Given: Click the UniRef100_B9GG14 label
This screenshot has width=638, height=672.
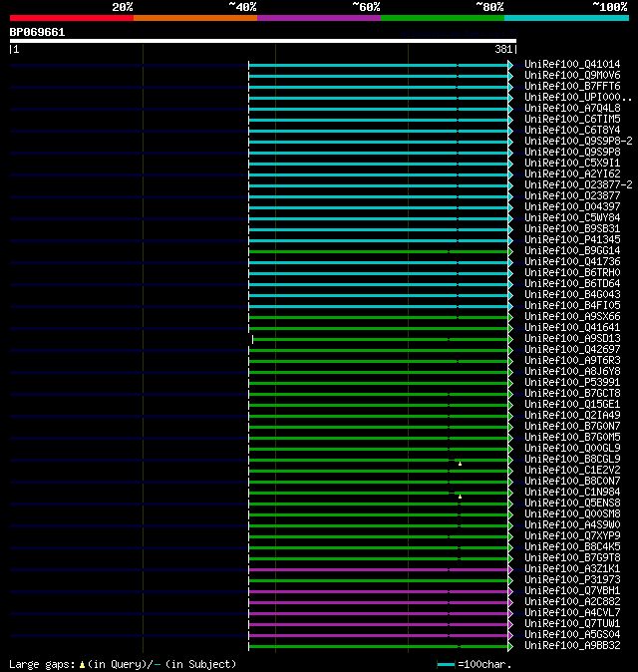Looking at the screenshot, I should coord(572,250).
